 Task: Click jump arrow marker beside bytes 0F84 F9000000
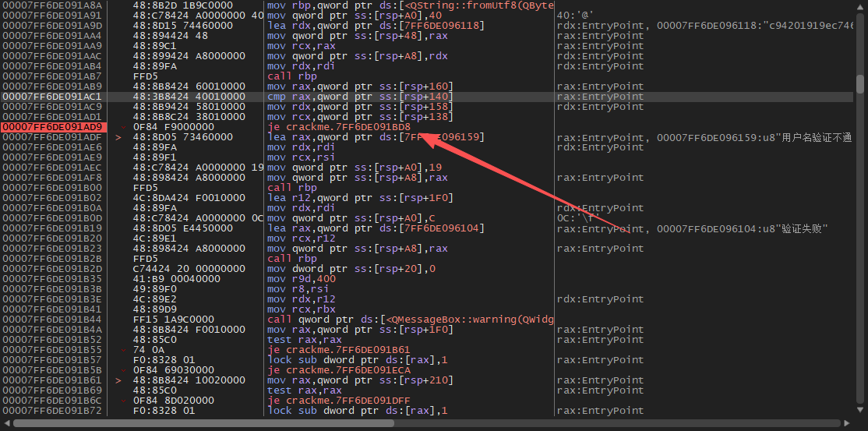coord(124,127)
